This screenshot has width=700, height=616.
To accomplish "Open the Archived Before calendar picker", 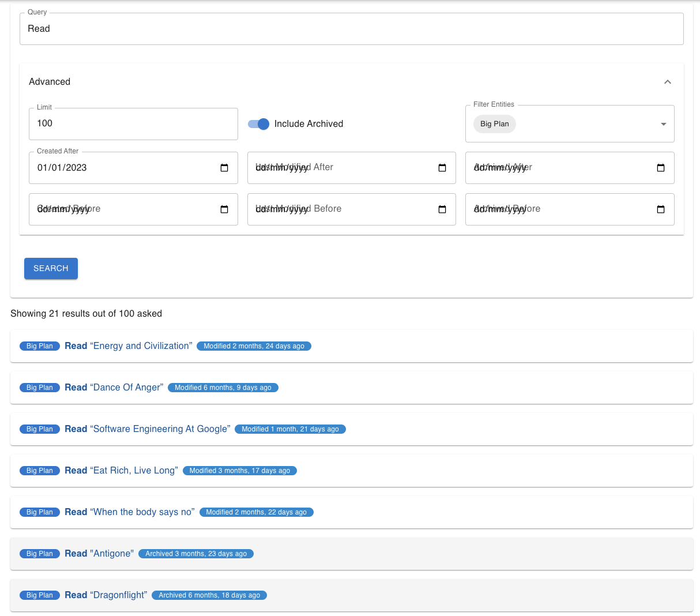I will (661, 209).
